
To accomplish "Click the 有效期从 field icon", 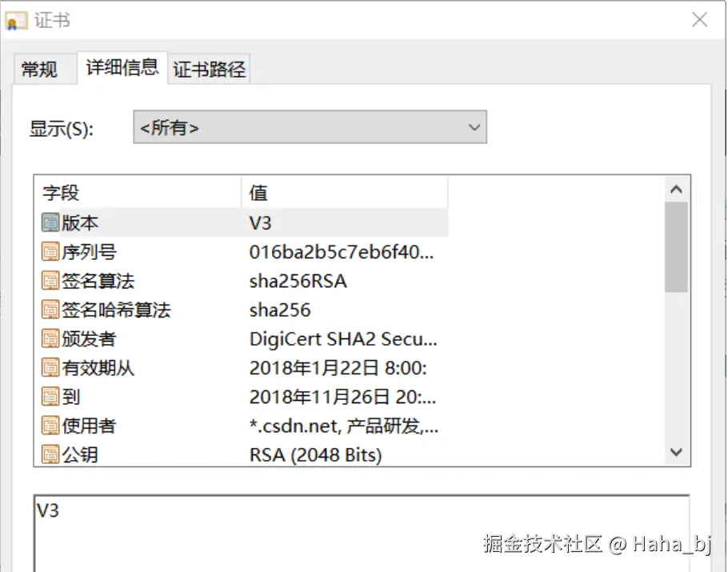I will tap(50, 367).
